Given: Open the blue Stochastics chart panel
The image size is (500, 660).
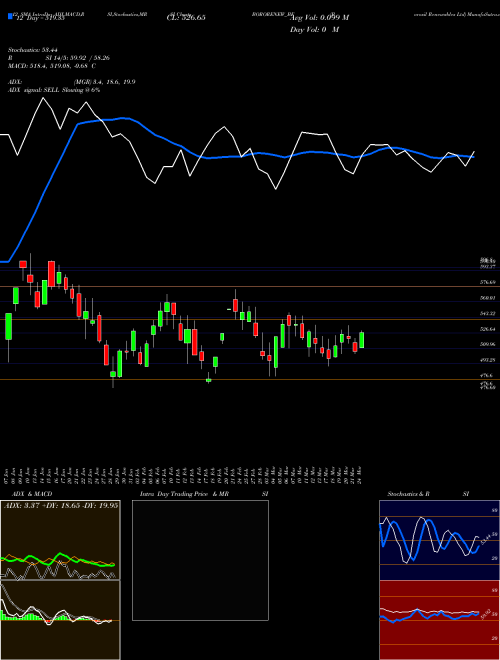Looking at the screenshot, I should point(439,540).
